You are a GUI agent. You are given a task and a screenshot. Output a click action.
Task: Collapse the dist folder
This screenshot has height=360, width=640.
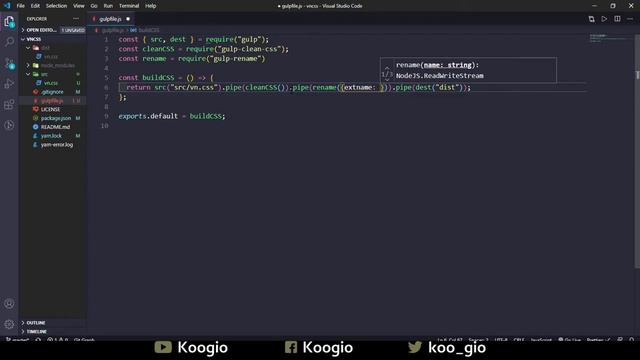point(28,48)
